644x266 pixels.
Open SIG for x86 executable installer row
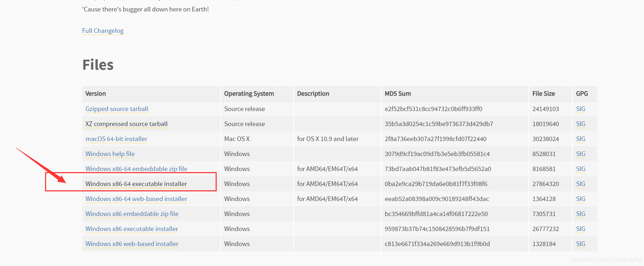click(x=581, y=229)
